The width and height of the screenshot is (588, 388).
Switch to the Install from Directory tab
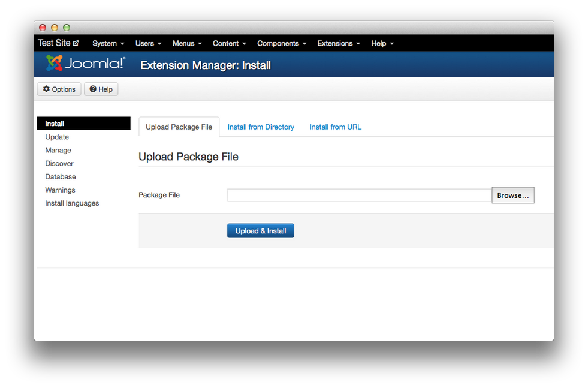point(261,127)
